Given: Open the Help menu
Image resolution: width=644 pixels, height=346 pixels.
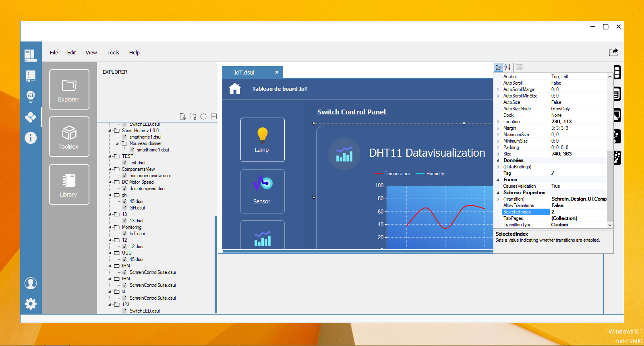Looking at the screenshot, I should pos(135,53).
